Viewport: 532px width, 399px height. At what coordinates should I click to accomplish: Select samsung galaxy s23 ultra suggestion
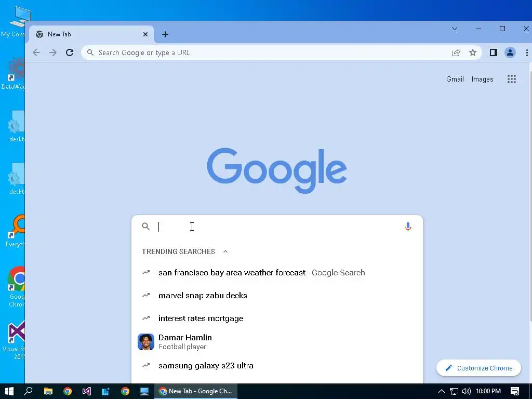[x=277, y=365]
